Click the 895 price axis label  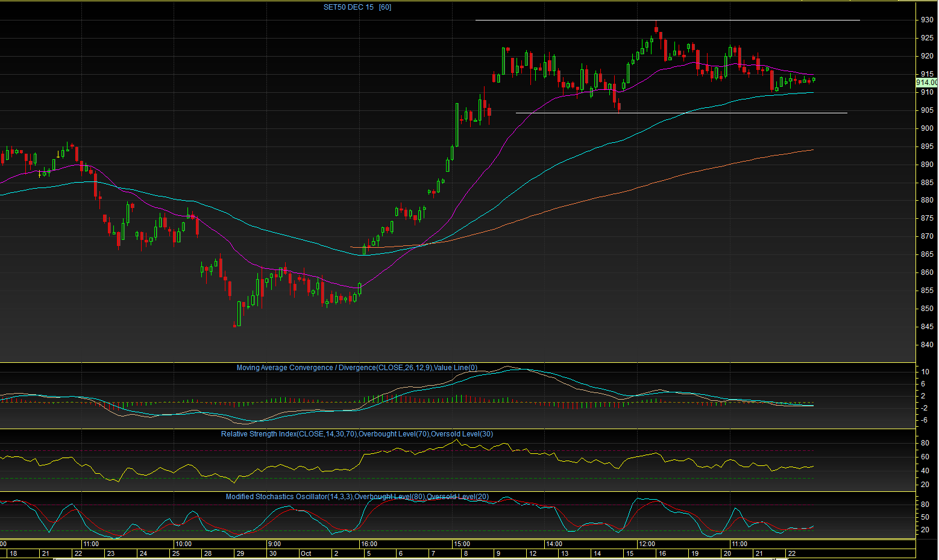click(x=927, y=146)
